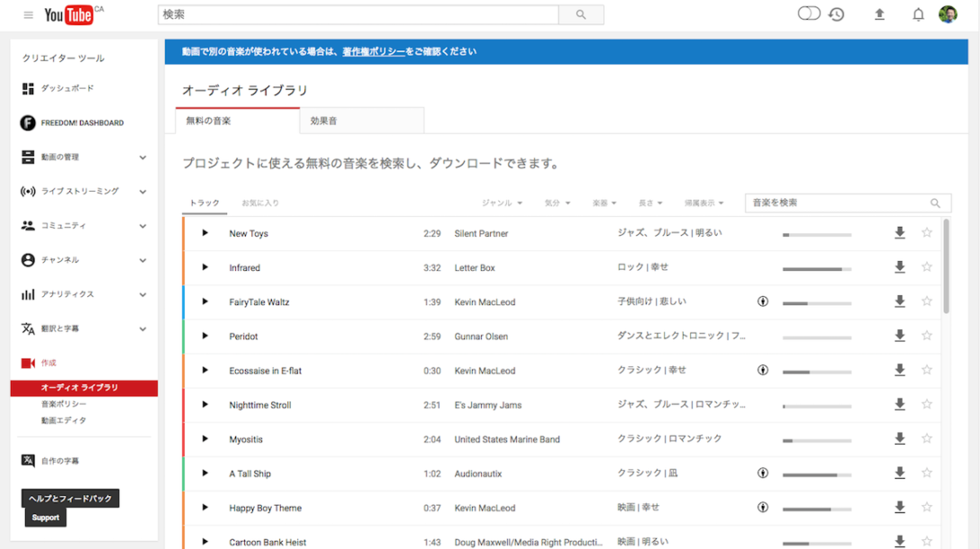
Task: Download Ecossaise in E-flat
Action: pyautogui.click(x=899, y=371)
